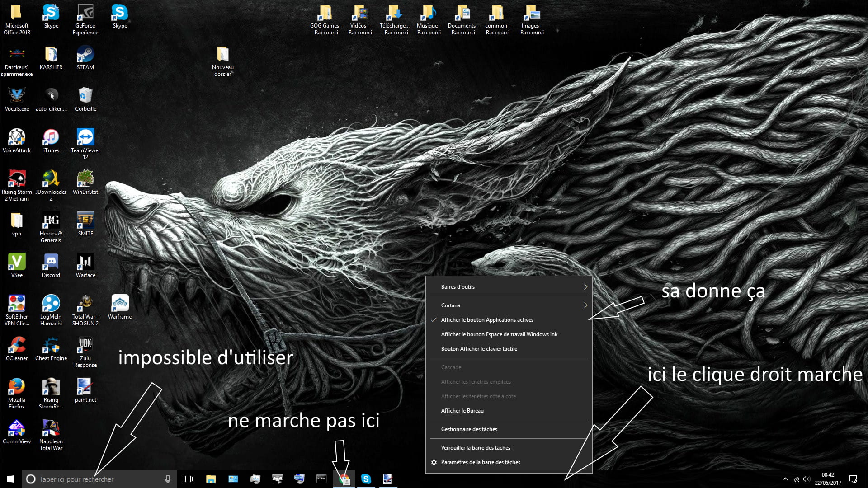Open the command prompt taskbar icon

pyautogui.click(x=321, y=479)
